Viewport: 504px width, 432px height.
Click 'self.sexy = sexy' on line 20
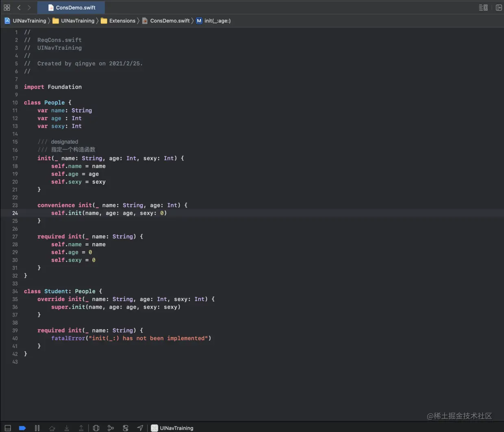(x=78, y=182)
